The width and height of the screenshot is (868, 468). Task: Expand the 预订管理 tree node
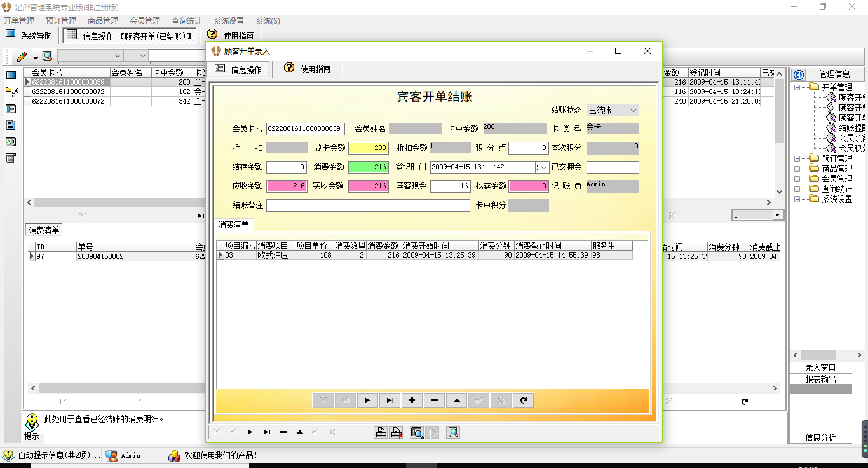point(797,158)
